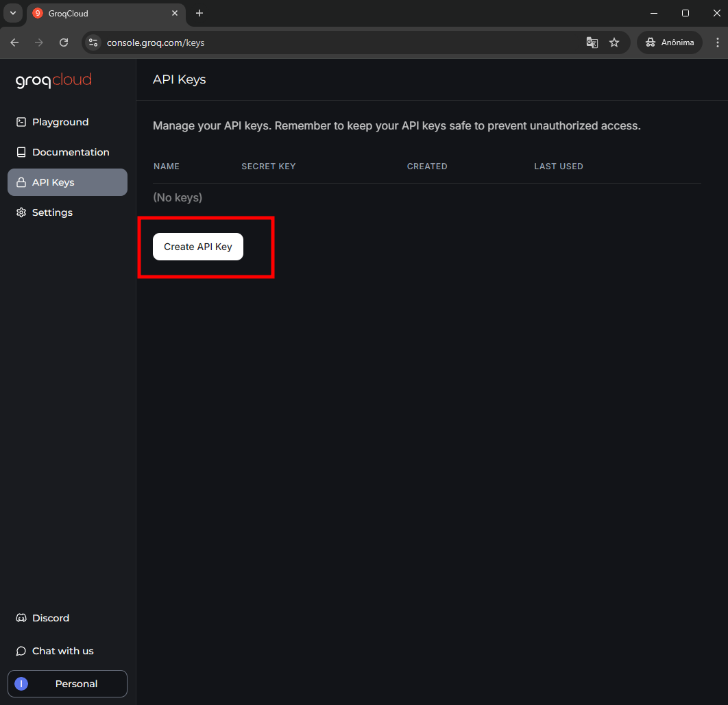The image size is (728, 705).
Task: Click the Anônima incognito badge
Action: pos(669,42)
